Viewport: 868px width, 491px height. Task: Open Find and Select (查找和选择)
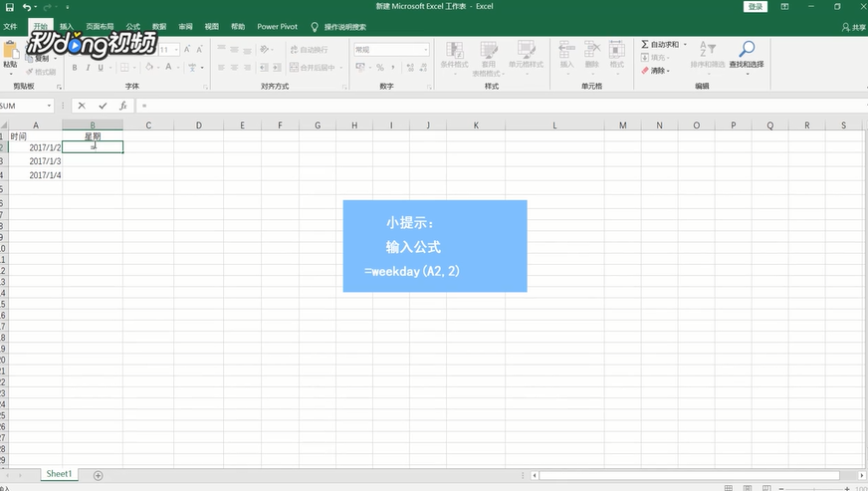[x=747, y=56]
